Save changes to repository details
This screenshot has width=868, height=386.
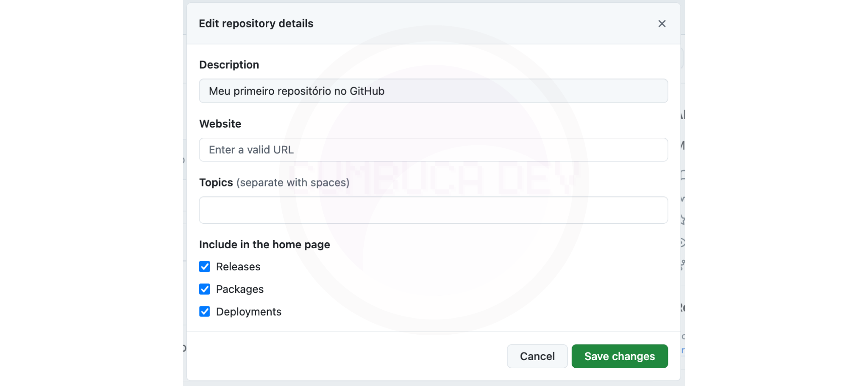click(x=619, y=356)
